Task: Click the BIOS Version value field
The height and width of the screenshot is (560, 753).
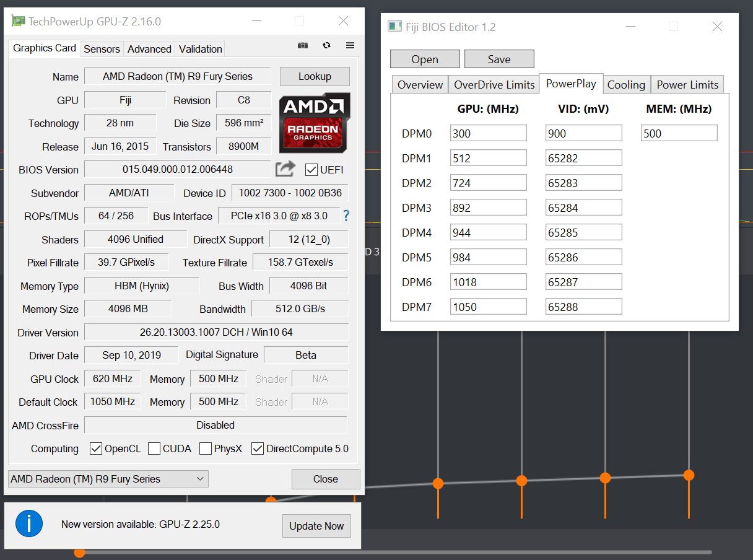Action: (x=177, y=169)
